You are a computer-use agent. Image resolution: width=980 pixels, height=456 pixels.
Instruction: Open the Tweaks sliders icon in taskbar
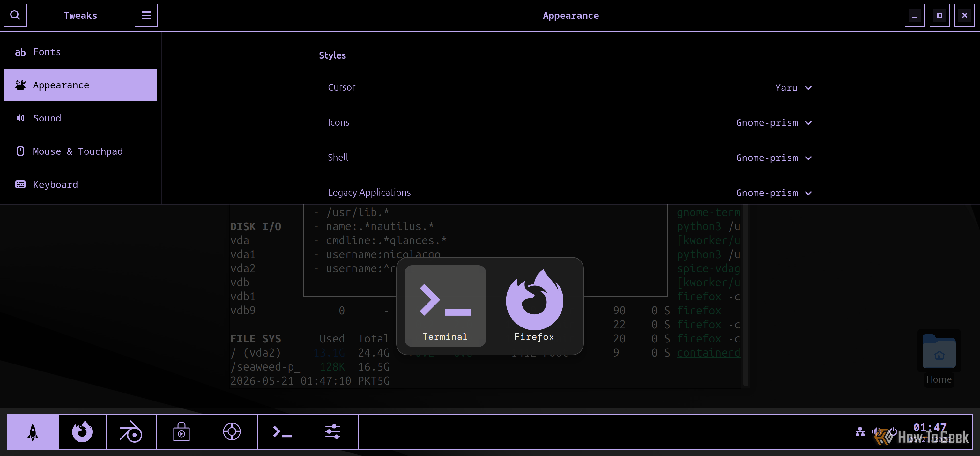click(332, 432)
